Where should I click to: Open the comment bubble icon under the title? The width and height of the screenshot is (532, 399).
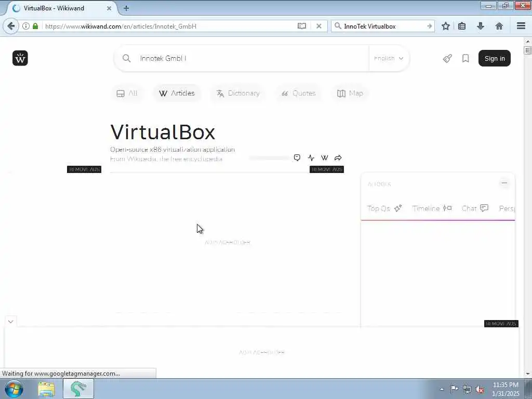click(297, 158)
